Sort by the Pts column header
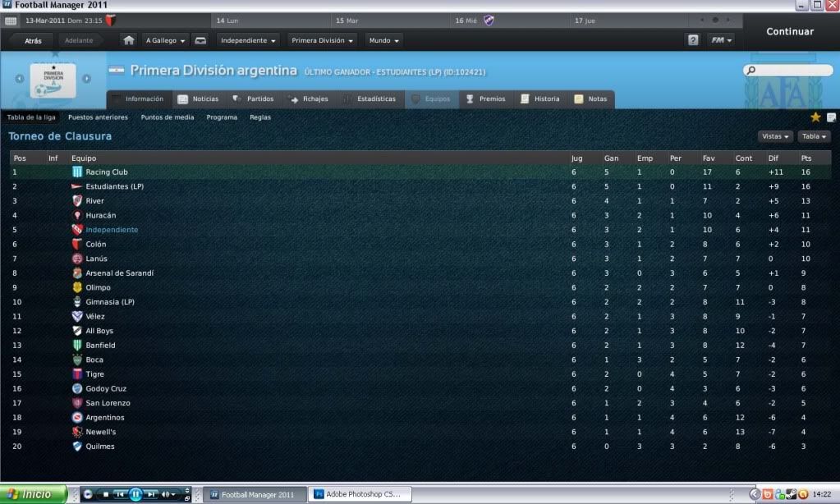840x504 pixels. click(806, 158)
